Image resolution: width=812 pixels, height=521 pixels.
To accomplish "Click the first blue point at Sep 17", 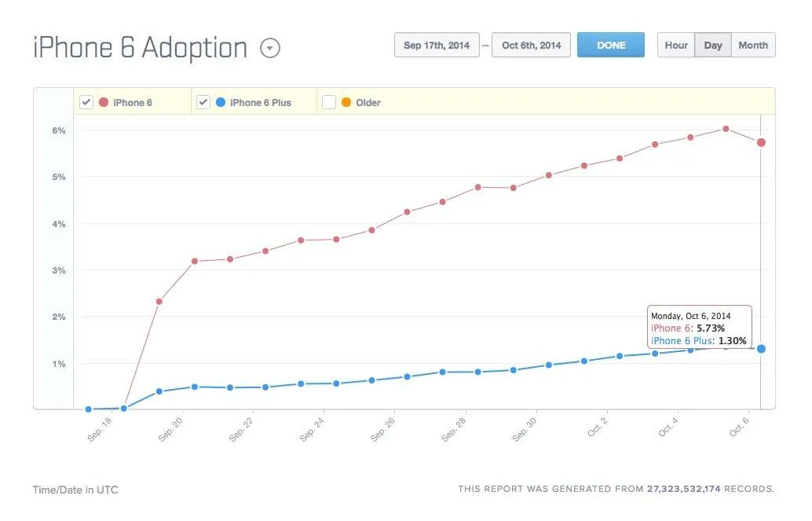I will pos(89,409).
